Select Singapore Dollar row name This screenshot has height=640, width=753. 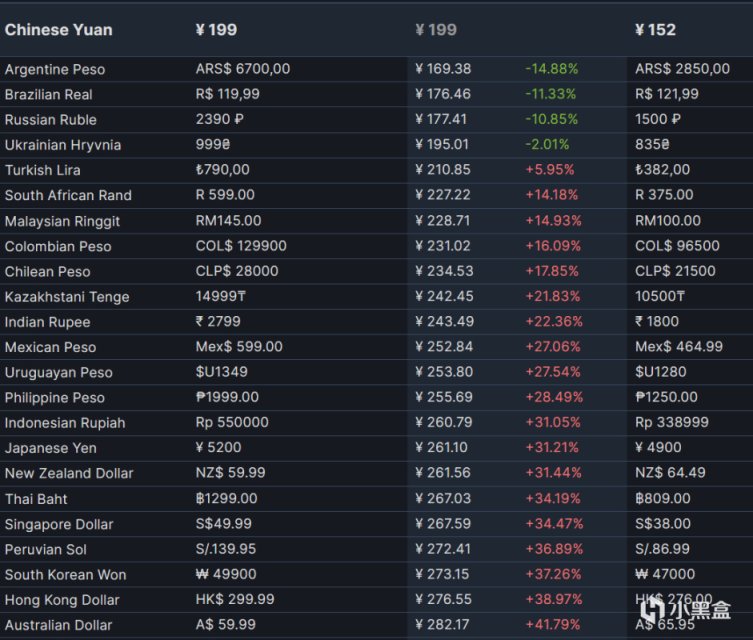click(x=59, y=524)
